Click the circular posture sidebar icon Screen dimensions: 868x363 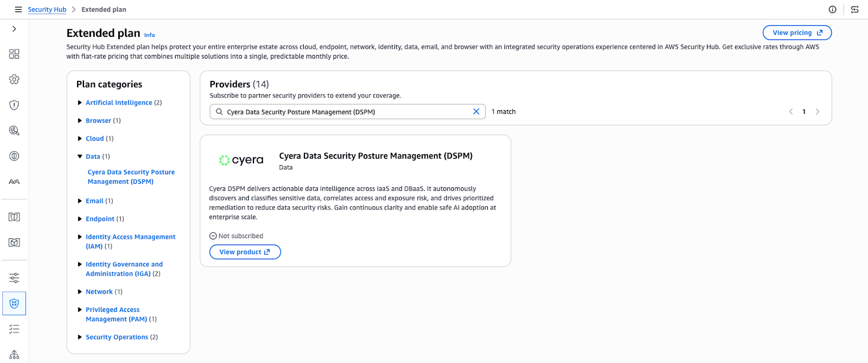(14, 156)
